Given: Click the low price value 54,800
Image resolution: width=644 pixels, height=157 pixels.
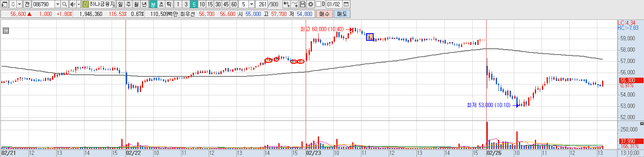Looking at the screenshot, I should point(304,14).
